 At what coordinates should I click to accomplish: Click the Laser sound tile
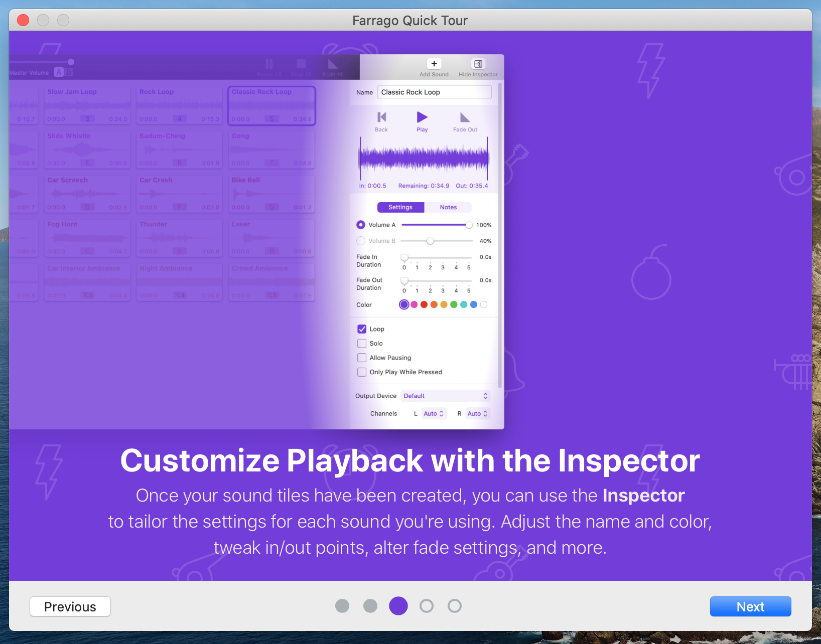tap(271, 238)
